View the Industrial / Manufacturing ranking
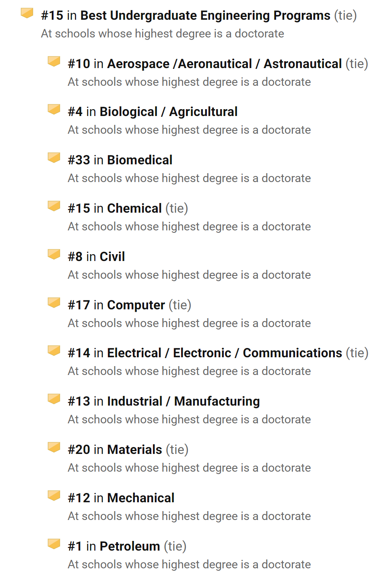 pyautogui.click(x=184, y=402)
